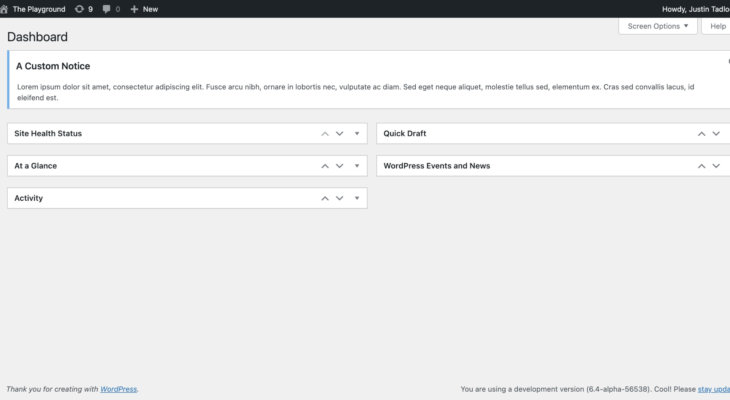This screenshot has width=730, height=400.
Task: Move At a Glance widget down
Action: pos(339,166)
